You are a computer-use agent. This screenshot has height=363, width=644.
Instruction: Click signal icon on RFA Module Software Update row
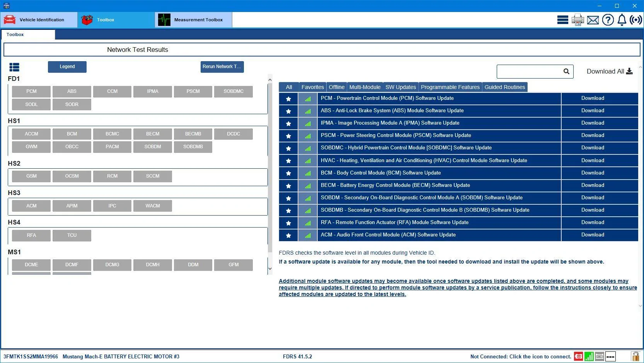[308, 223]
